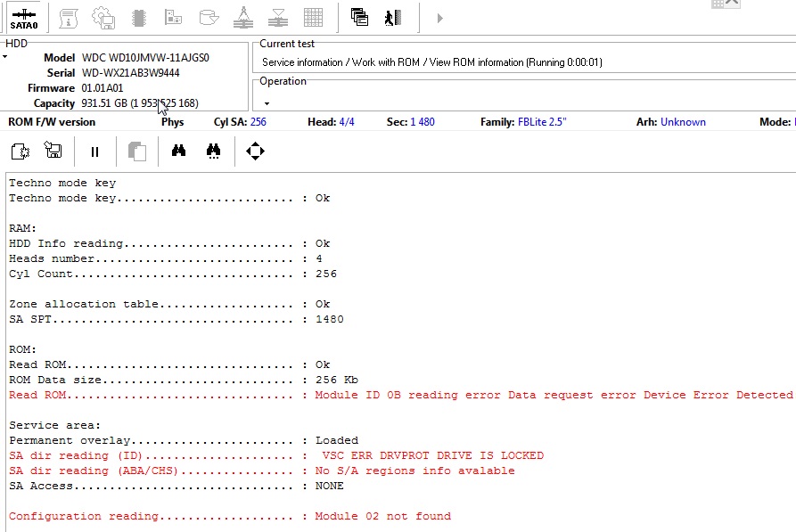The height and width of the screenshot is (532, 796).
Task: Click the copy pages icon
Action: tap(137, 151)
